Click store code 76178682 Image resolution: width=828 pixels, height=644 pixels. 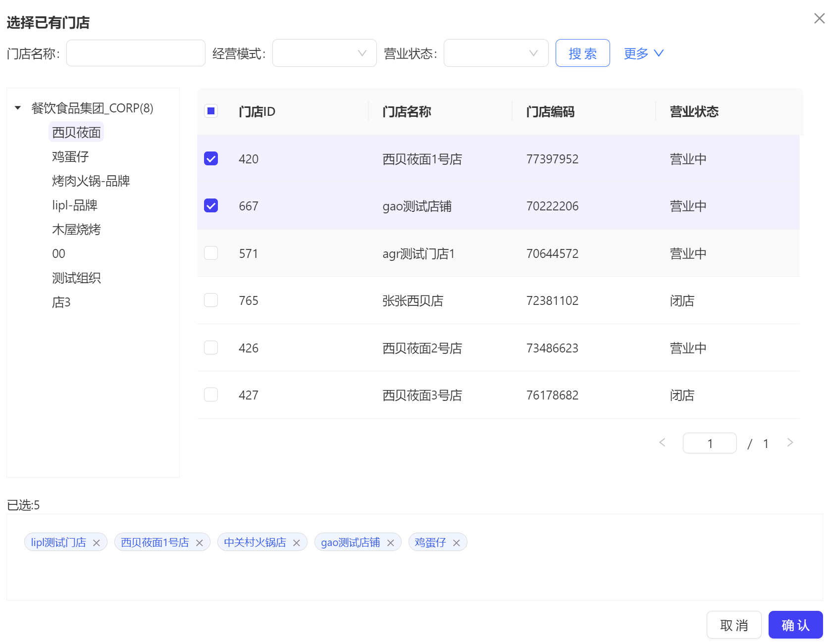point(552,395)
